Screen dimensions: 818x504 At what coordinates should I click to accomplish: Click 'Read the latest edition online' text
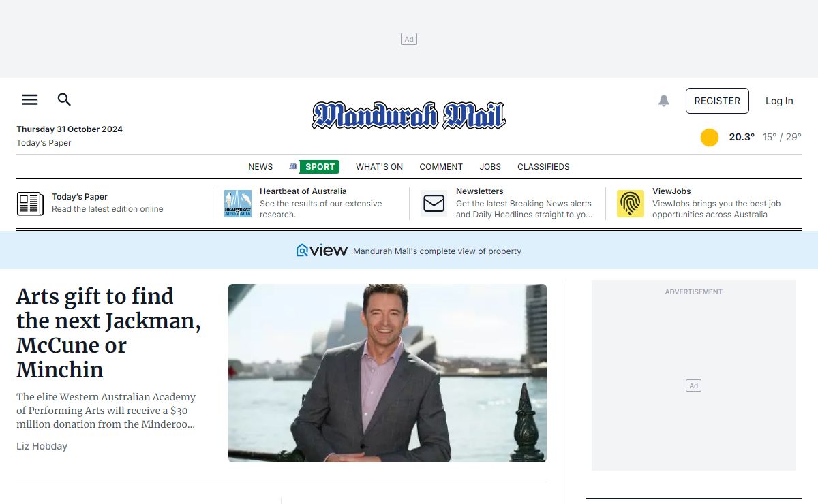click(x=108, y=209)
